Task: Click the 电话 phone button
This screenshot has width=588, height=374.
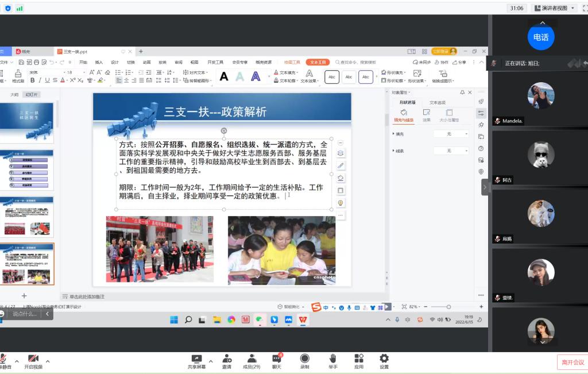Action: (540, 37)
